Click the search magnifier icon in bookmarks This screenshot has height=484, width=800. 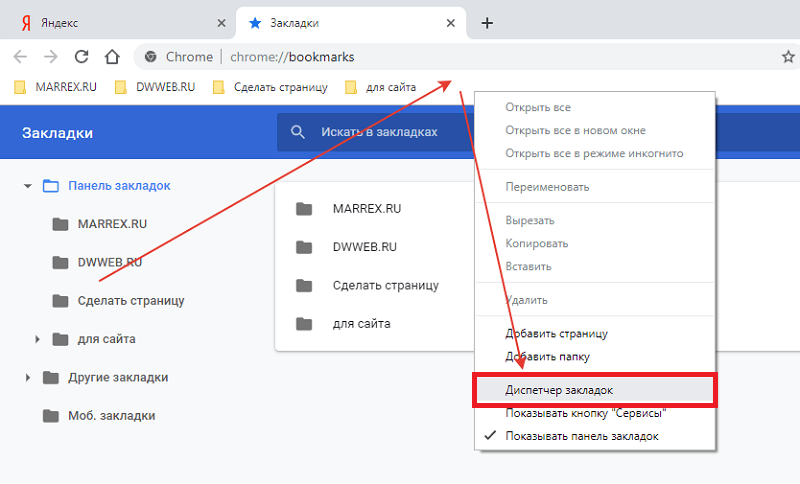297,132
